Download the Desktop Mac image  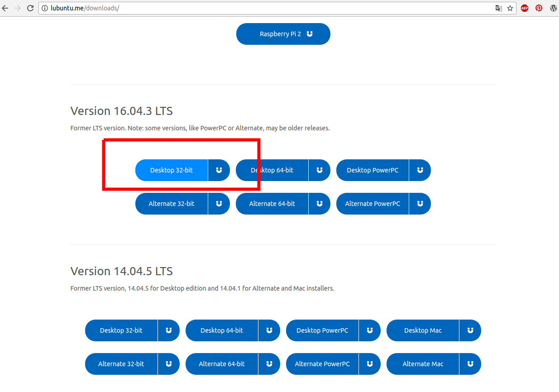(423, 330)
